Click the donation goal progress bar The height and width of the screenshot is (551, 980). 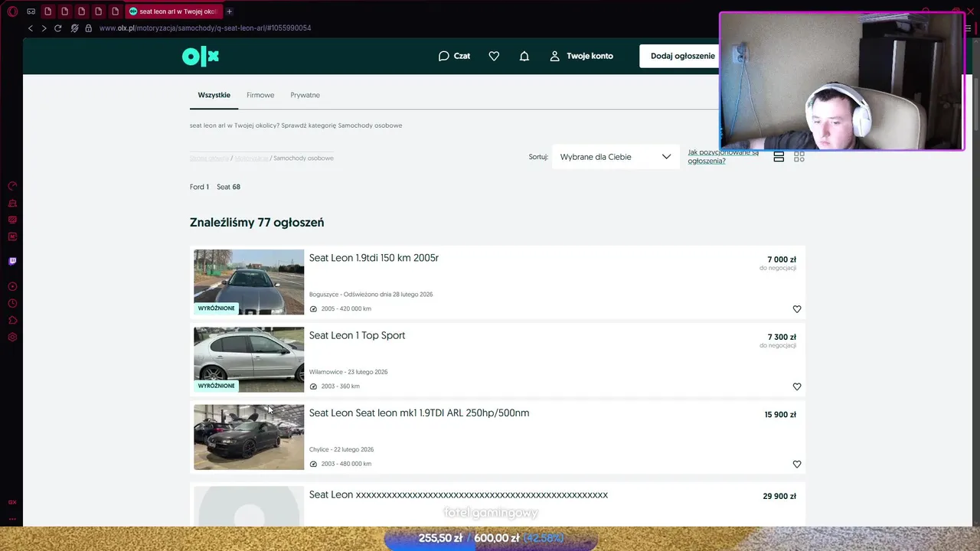point(491,539)
